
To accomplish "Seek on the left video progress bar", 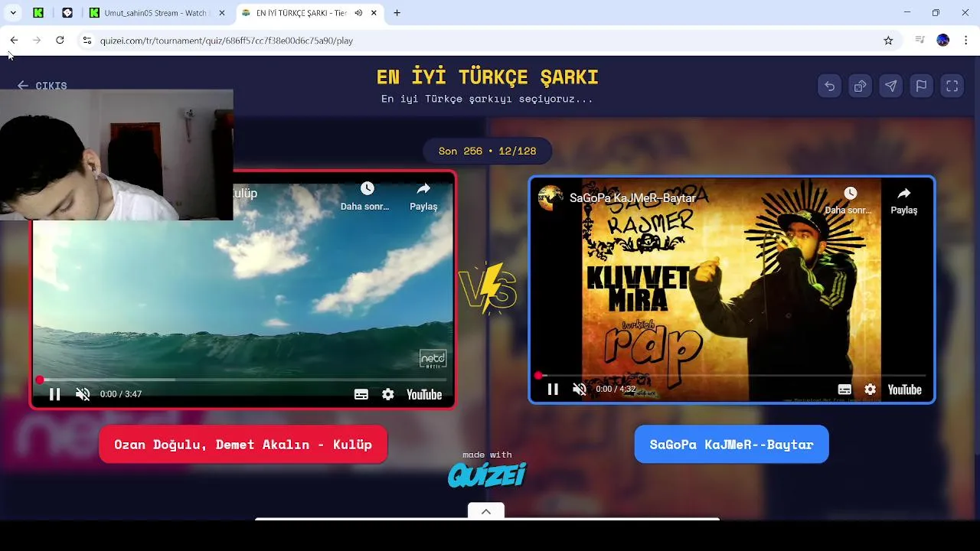I will pos(242,380).
